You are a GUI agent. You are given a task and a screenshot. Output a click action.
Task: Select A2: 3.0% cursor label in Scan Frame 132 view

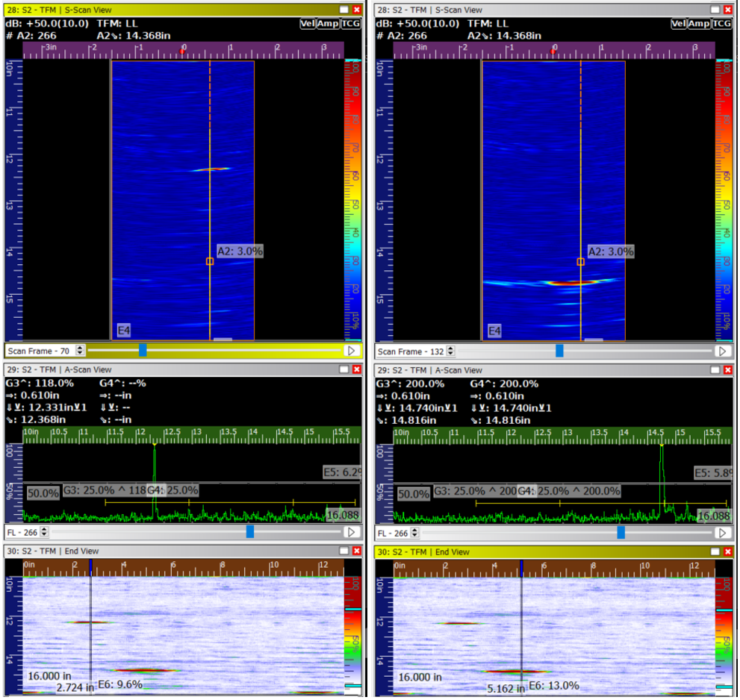(611, 251)
